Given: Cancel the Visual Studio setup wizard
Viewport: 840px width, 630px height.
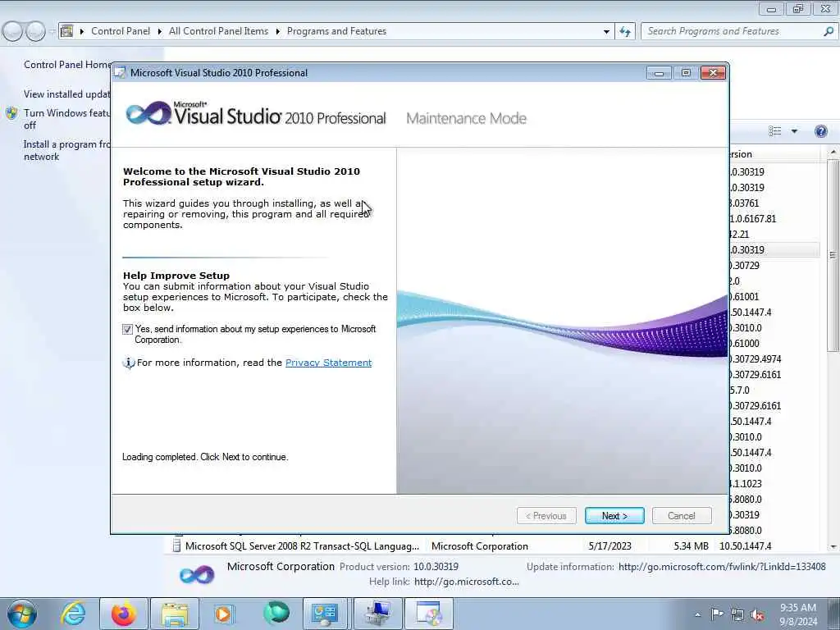Looking at the screenshot, I should [x=682, y=515].
